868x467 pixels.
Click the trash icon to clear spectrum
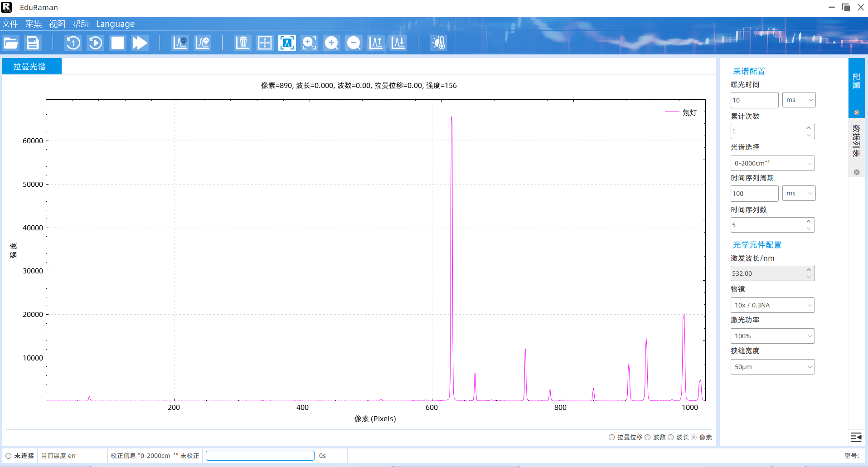tap(242, 43)
